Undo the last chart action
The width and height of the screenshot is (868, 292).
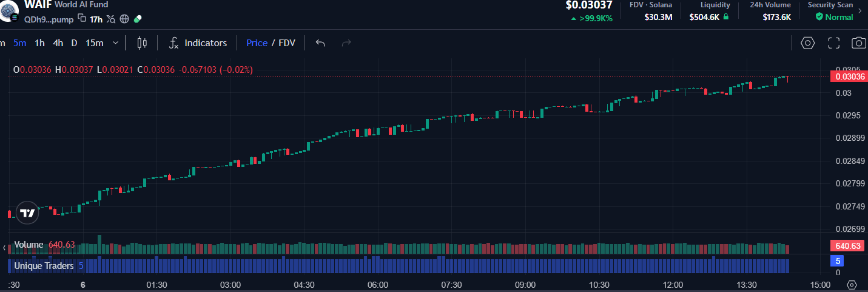tap(321, 42)
